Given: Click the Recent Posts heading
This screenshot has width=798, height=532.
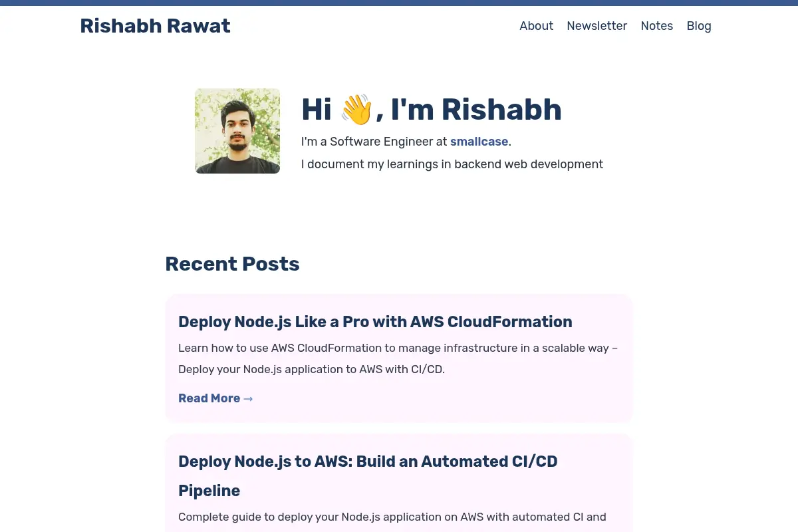Looking at the screenshot, I should click(232, 264).
